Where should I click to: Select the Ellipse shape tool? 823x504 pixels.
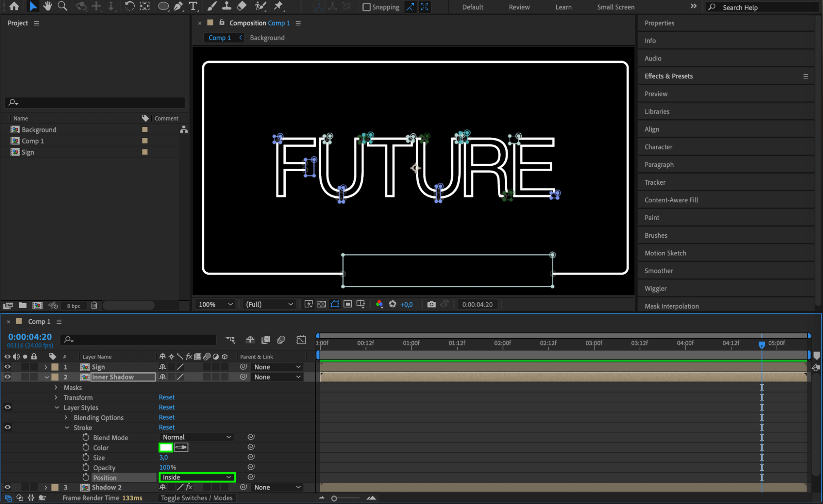pyautogui.click(x=163, y=6)
